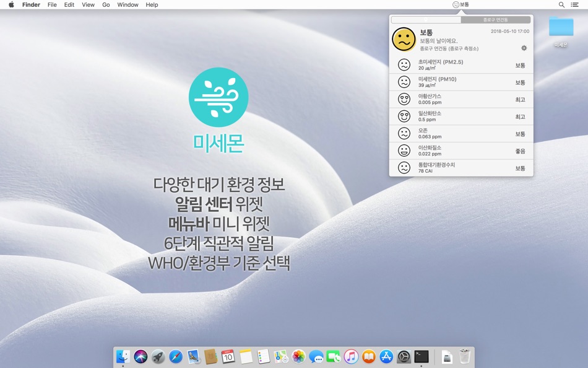Click the 최고 rating in the 아황산가스 row

(520, 100)
